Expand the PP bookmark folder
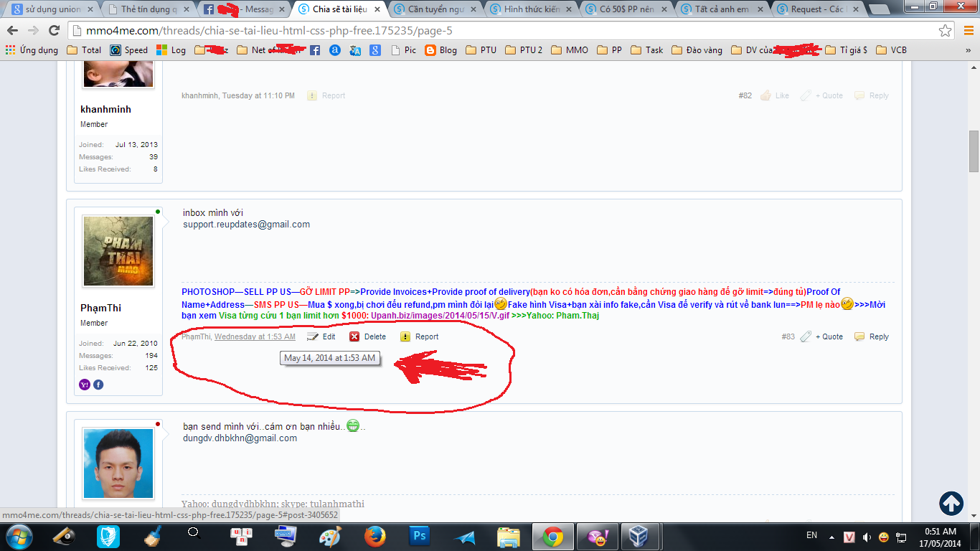The height and width of the screenshot is (551, 980). tap(609, 50)
